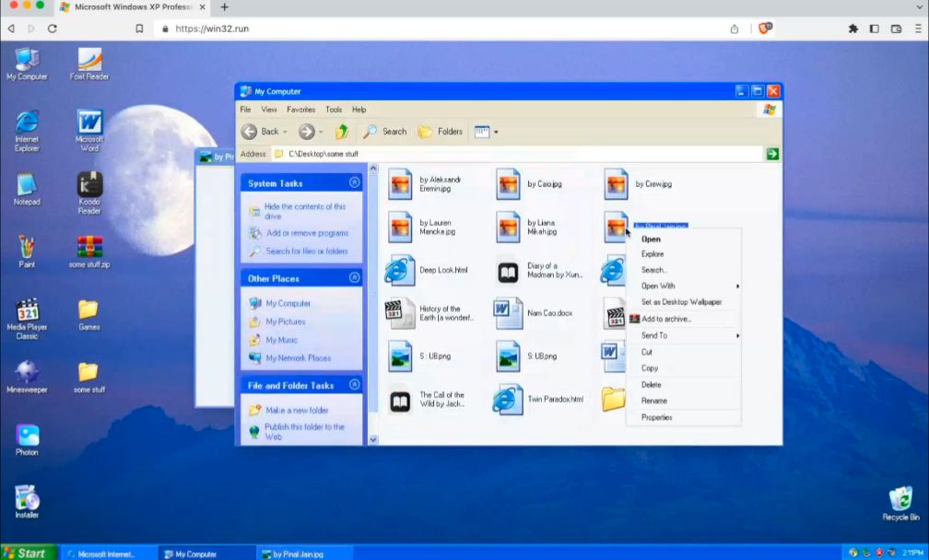Open View menu
This screenshot has width=929, height=560.
(269, 110)
